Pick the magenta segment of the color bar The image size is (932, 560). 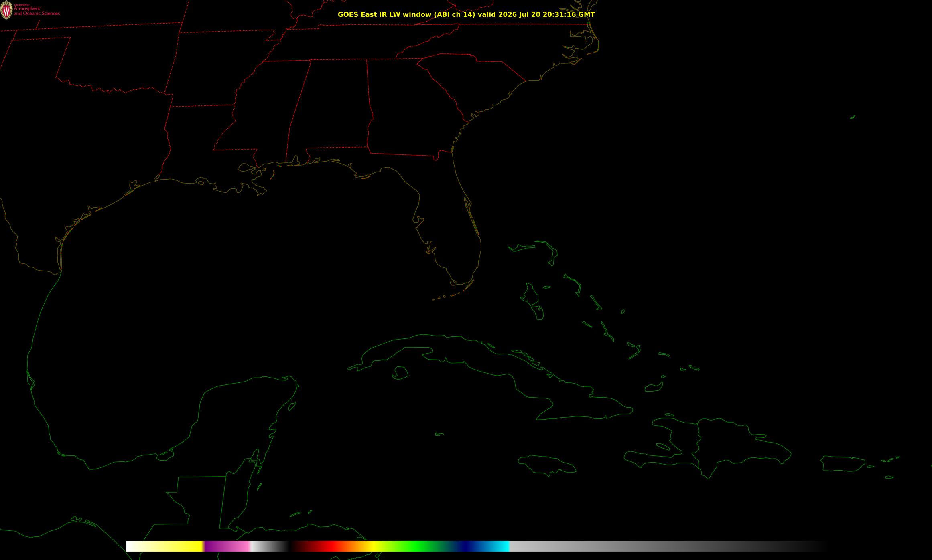[x=217, y=546]
